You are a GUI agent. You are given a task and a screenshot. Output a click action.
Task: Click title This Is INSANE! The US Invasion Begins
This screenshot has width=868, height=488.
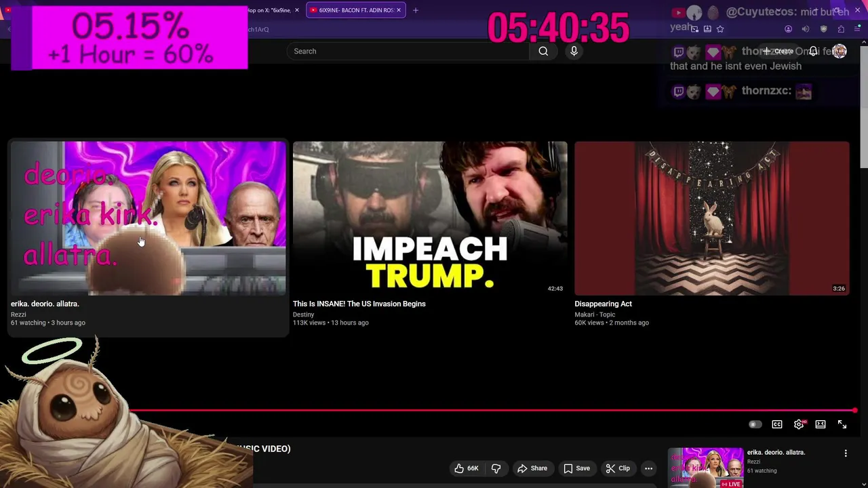coord(359,304)
